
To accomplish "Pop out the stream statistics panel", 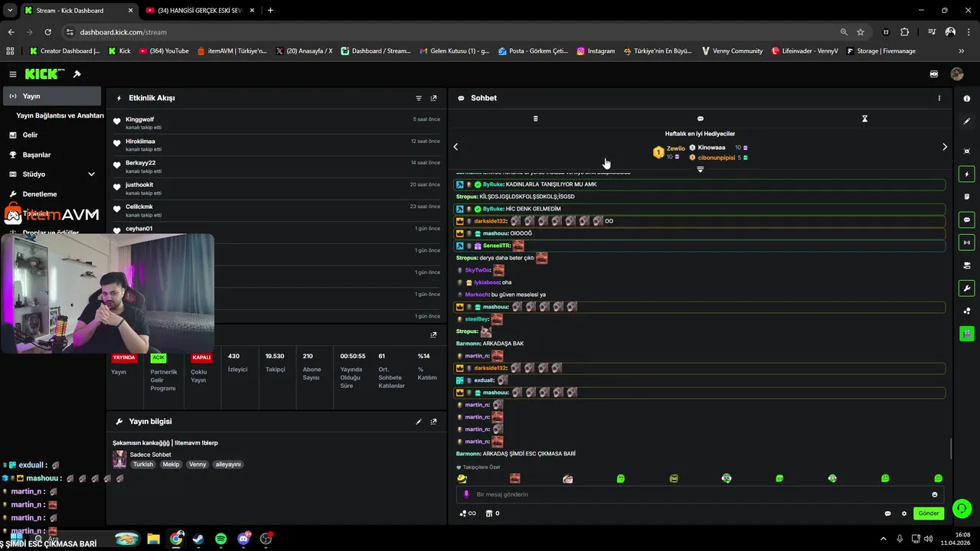I will pos(433,334).
